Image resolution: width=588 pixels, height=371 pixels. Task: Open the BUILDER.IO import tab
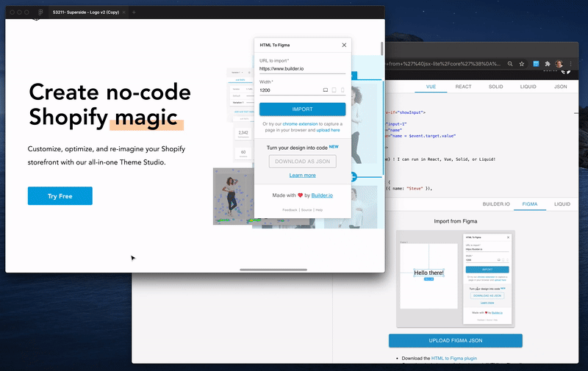click(496, 204)
